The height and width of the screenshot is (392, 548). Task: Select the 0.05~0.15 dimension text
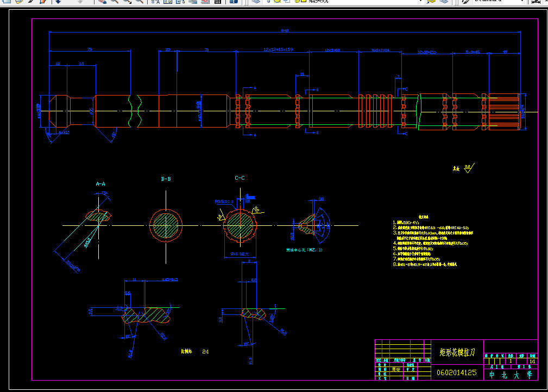click(170, 280)
